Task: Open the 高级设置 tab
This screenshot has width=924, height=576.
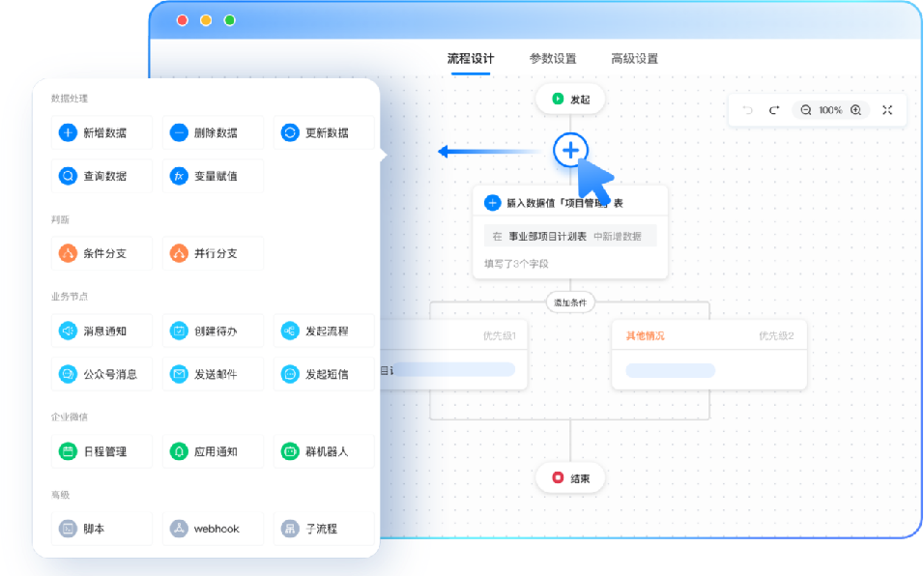Action: click(x=634, y=58)
